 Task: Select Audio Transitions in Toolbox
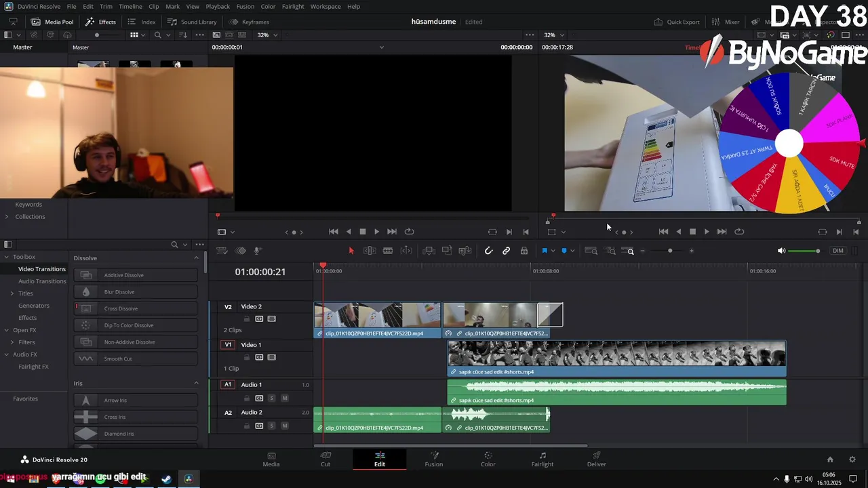(42, 281)
